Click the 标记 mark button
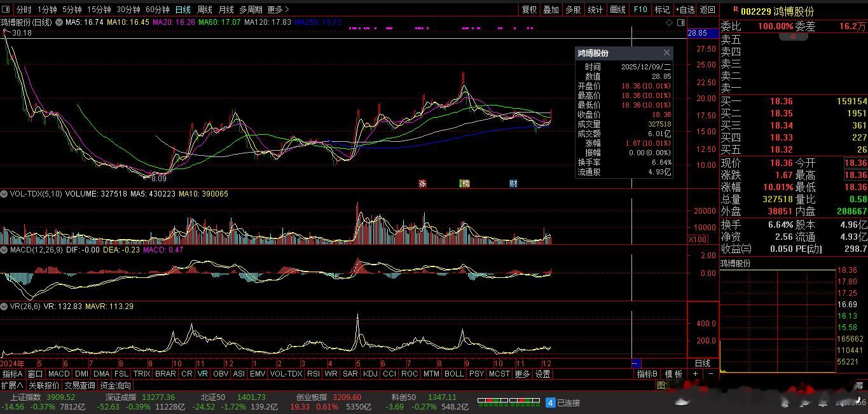This screenshot has height=414, width=868. pos(662,10)
